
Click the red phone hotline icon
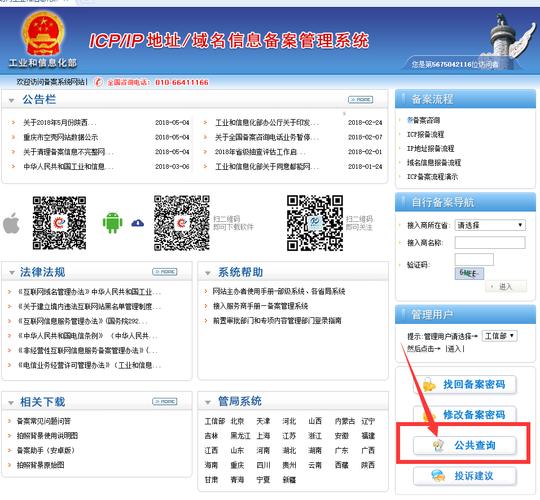98,82
